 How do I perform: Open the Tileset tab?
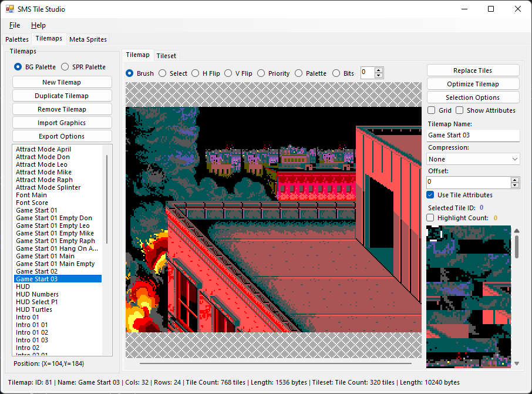[166, 56]
